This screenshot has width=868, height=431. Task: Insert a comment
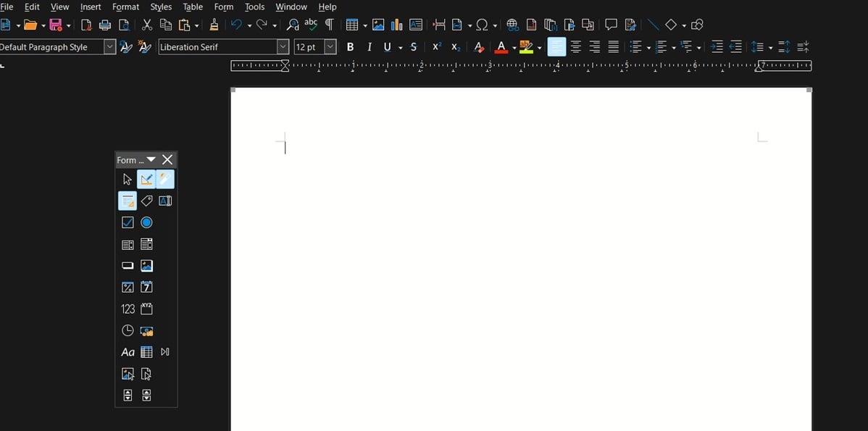click(611, 25)
